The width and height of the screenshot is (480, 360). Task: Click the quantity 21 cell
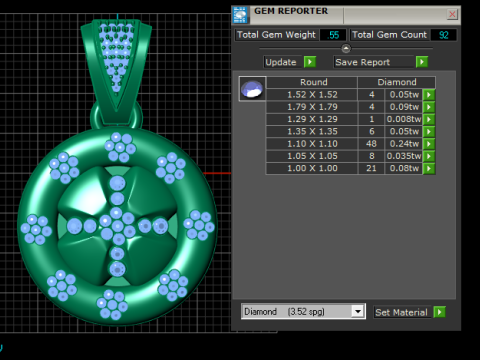click(371, 169)
